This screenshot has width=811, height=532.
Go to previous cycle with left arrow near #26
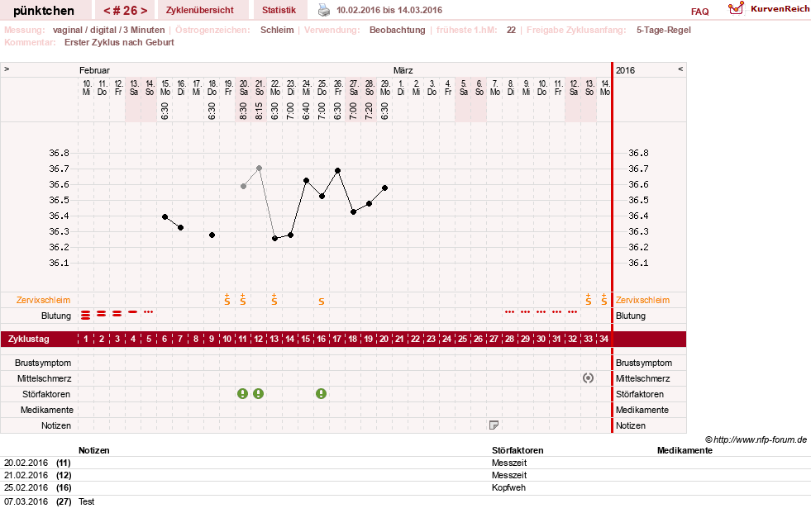107,11
